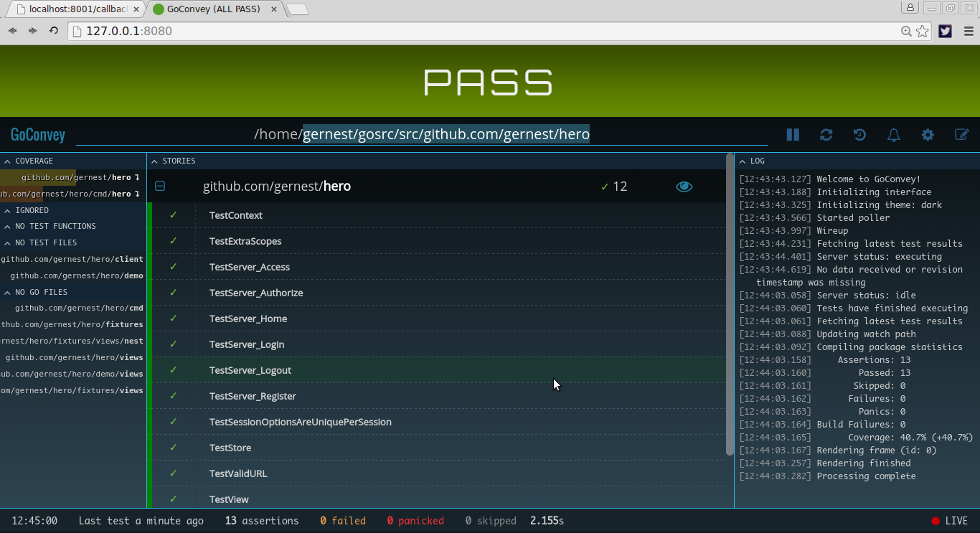This screenshot has width=980, height=533.
Task: Select hero/demo/views package entry
Action: 72,374
